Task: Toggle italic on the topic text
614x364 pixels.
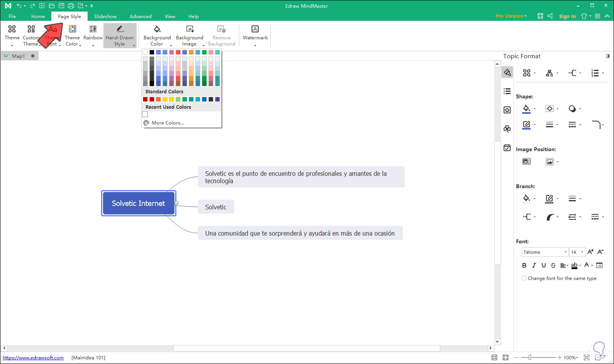Action: coord(534,265)
